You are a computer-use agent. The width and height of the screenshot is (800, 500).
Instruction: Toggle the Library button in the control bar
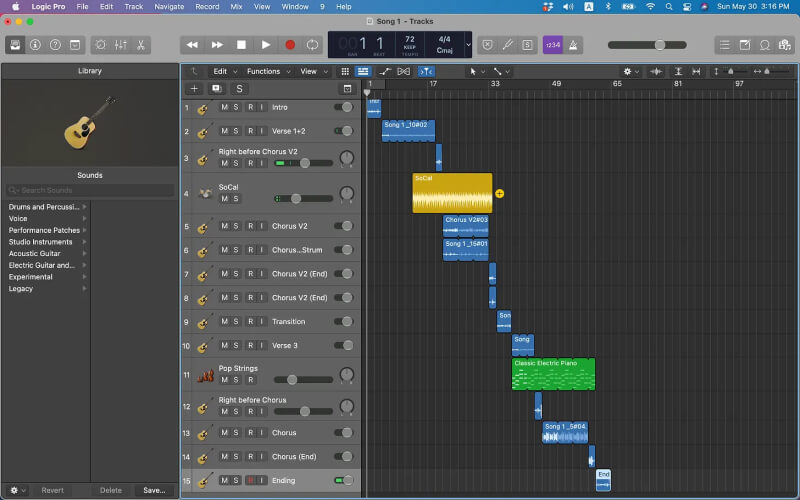click(x=15, y=45)
